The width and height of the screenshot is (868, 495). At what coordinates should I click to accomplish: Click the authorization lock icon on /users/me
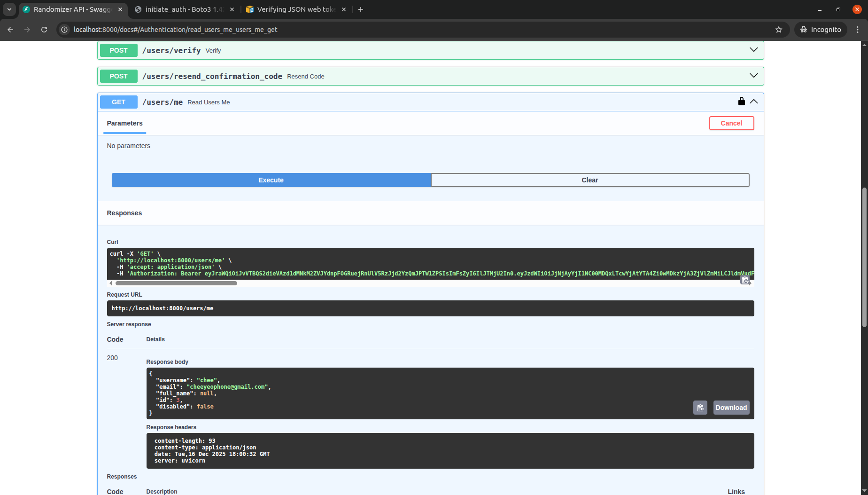[x=741, y=101]
